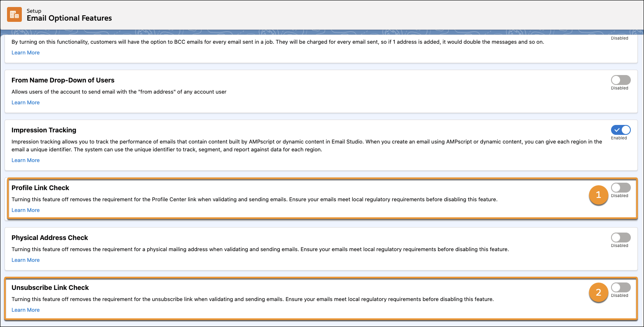Open Learn More under Profile Link Check

point(25,210)
